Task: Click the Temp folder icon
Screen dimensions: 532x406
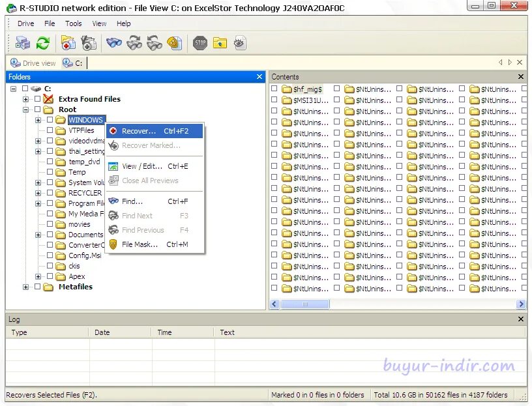Action: pyautogui.click(x=61, y=172)
